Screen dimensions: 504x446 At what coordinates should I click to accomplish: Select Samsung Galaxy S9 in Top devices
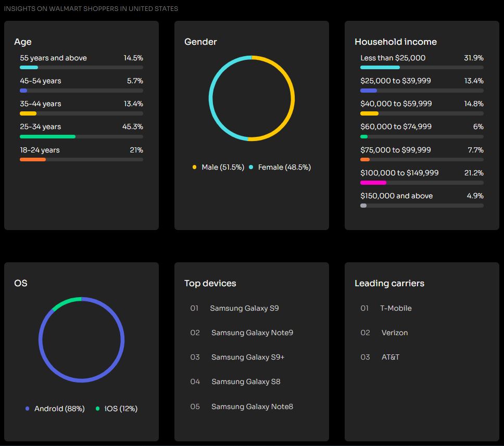pos(244,308)
